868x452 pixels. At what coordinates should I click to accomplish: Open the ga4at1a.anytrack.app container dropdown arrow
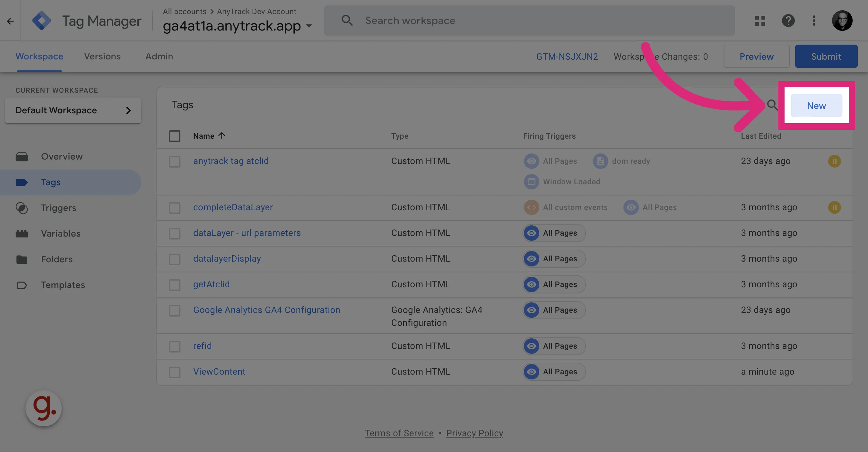pos(309,26)
